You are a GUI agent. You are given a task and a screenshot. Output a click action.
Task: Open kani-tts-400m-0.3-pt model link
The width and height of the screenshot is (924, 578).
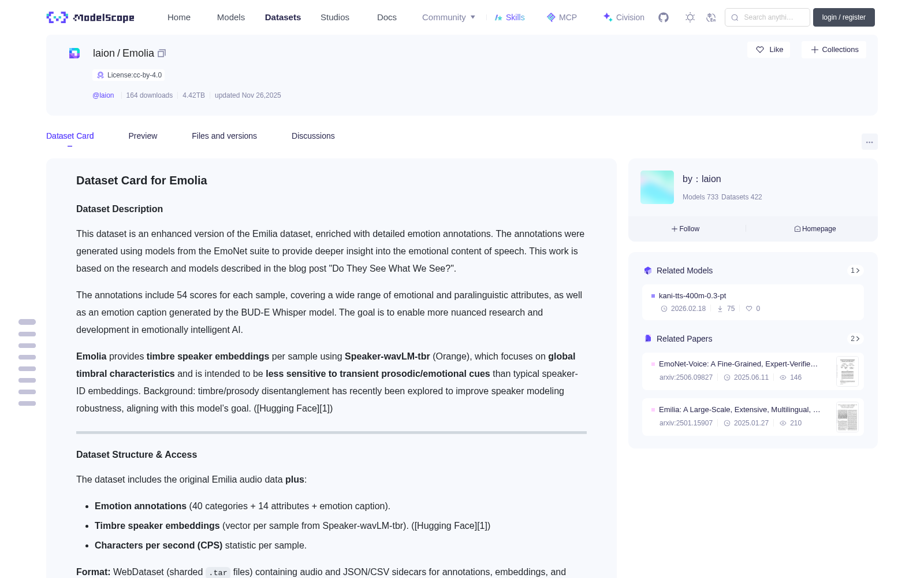(692, 295)
